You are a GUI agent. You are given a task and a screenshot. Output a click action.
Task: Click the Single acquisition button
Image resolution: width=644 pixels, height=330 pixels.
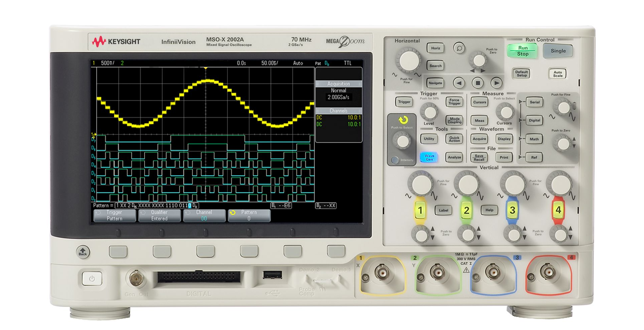coord(558,51)
